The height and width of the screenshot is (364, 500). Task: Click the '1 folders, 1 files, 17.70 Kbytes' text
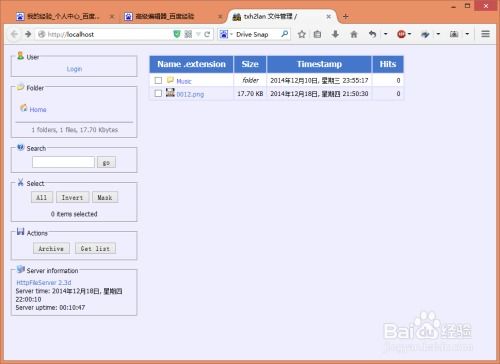coord(75,130)
